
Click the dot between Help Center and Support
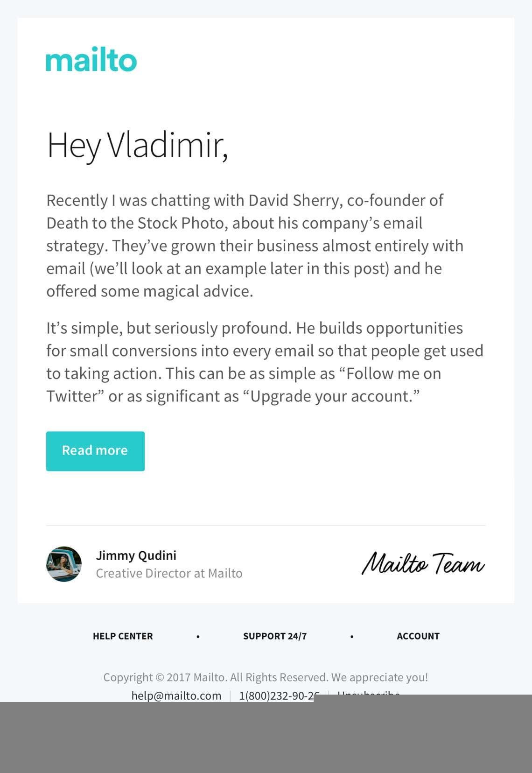coord(198,636)
